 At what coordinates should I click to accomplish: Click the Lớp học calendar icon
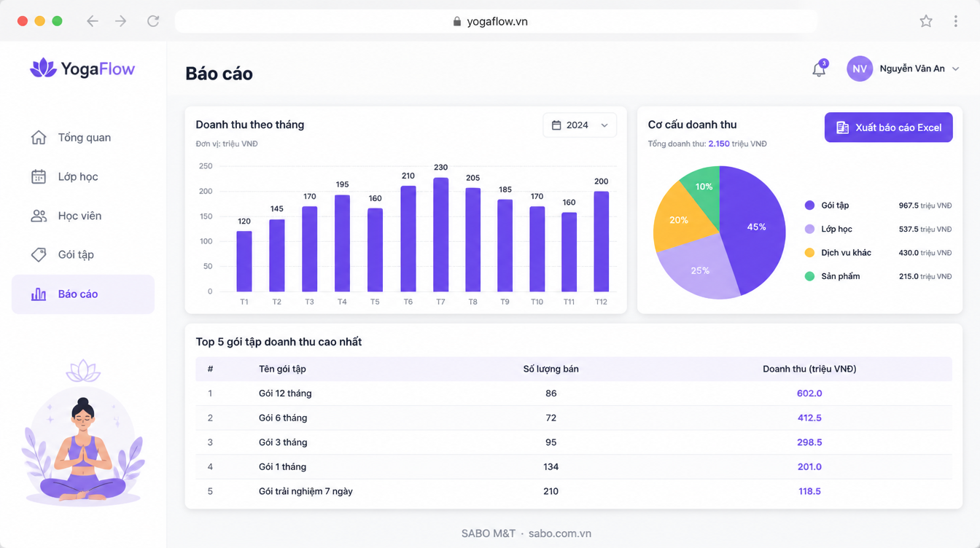(39, 176)
